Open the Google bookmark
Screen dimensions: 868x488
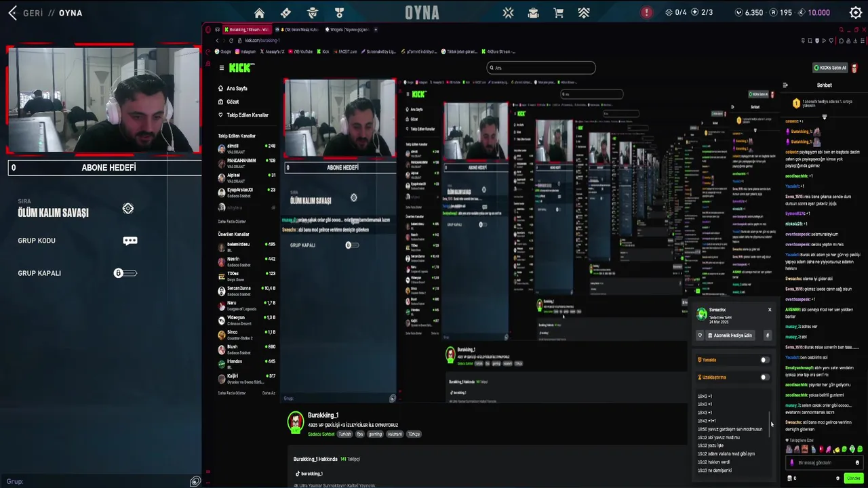(x=224, y=52)
